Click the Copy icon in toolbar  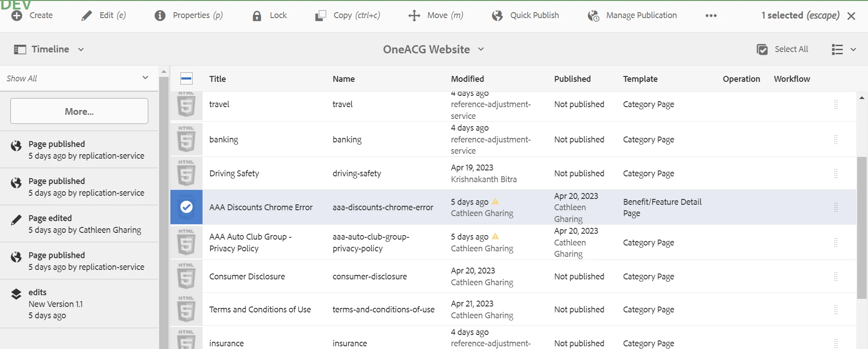pyautogui.click(x=321, y=16)
